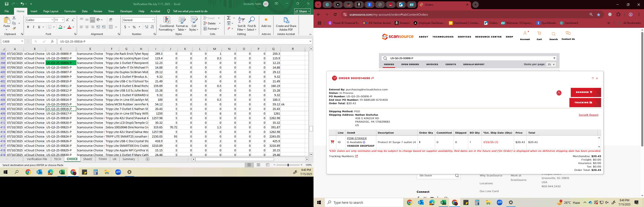Click the REORDER button
Viewport: 644px width, 207px height.
[586, 92]
